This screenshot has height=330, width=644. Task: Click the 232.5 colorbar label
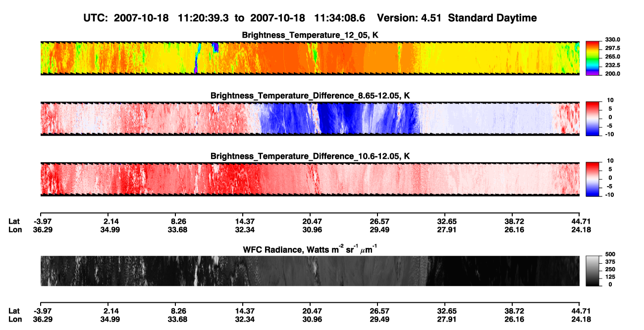613,65
